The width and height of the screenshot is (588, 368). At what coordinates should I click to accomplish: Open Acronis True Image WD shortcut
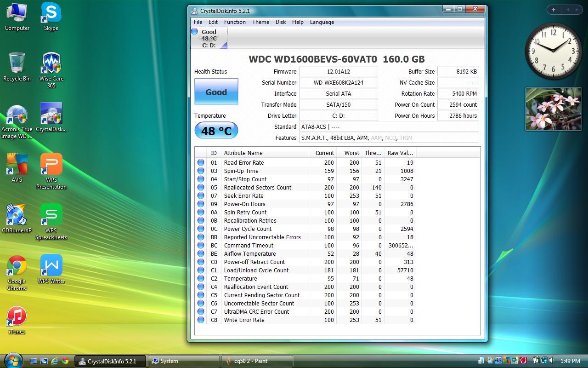click(x=17, y=121)
